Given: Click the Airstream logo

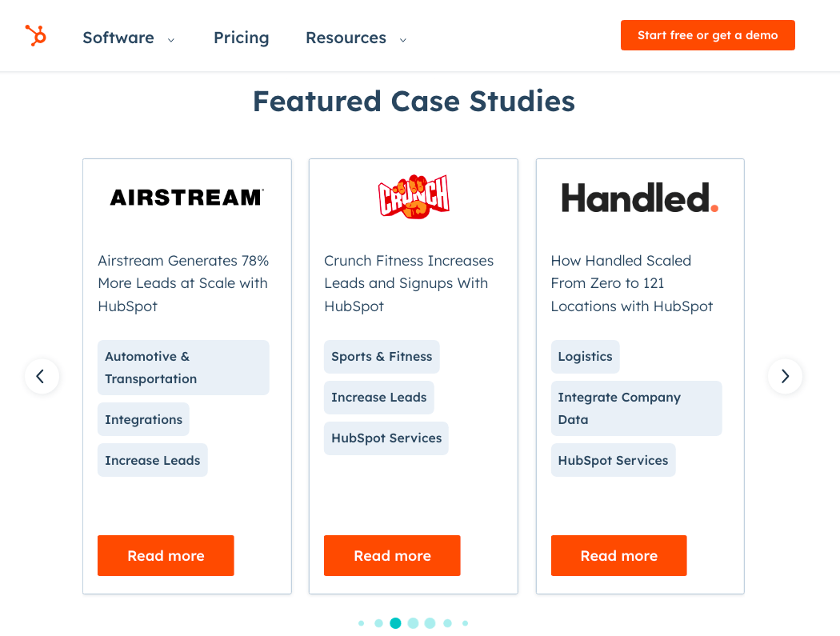Looking at the screenshot, I should click(187, 197).
